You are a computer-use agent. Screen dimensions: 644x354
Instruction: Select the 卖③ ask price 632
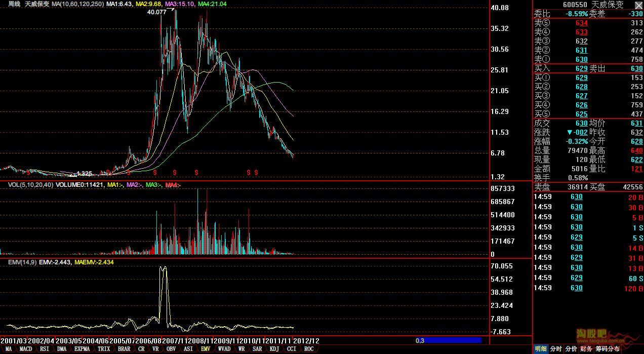[x=582, y=41]
